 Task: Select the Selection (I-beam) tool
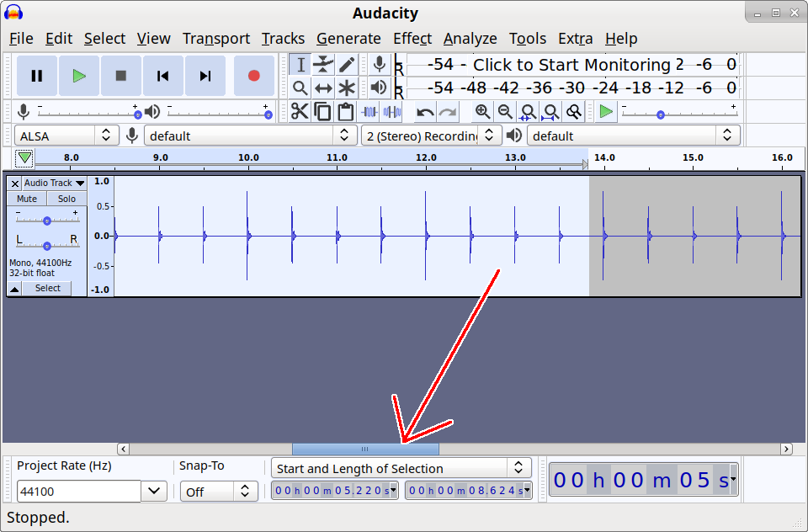[x=300, y=65]
